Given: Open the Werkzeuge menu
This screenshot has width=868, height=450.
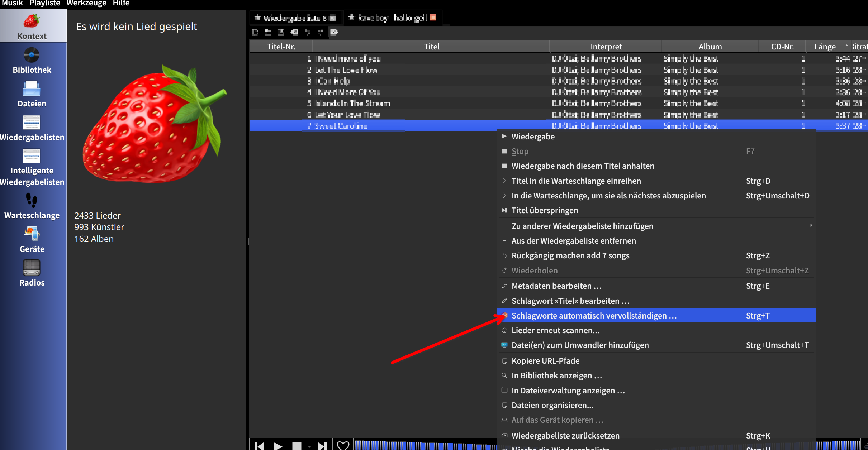Looking at the screenshot, I should (x=86, y=4).
